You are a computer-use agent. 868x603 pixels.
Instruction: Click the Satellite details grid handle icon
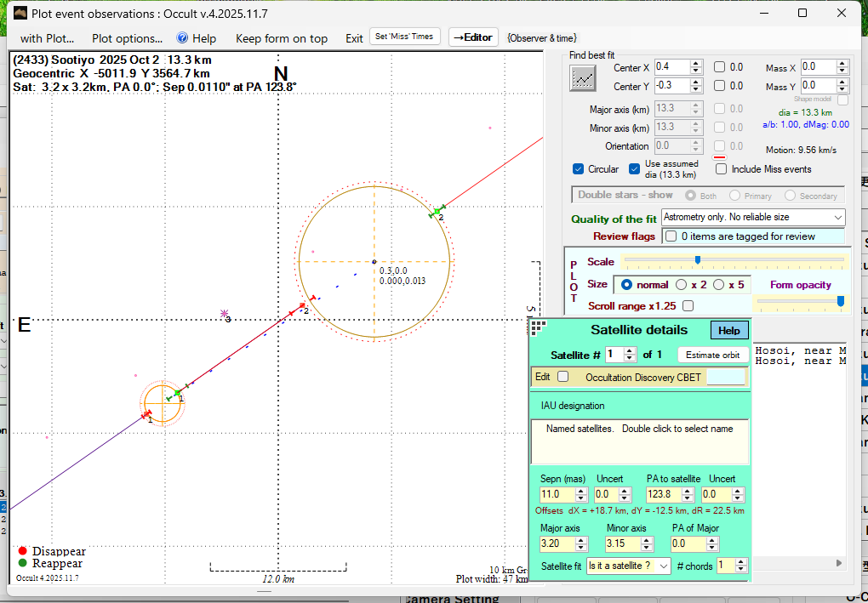[538, 327]
